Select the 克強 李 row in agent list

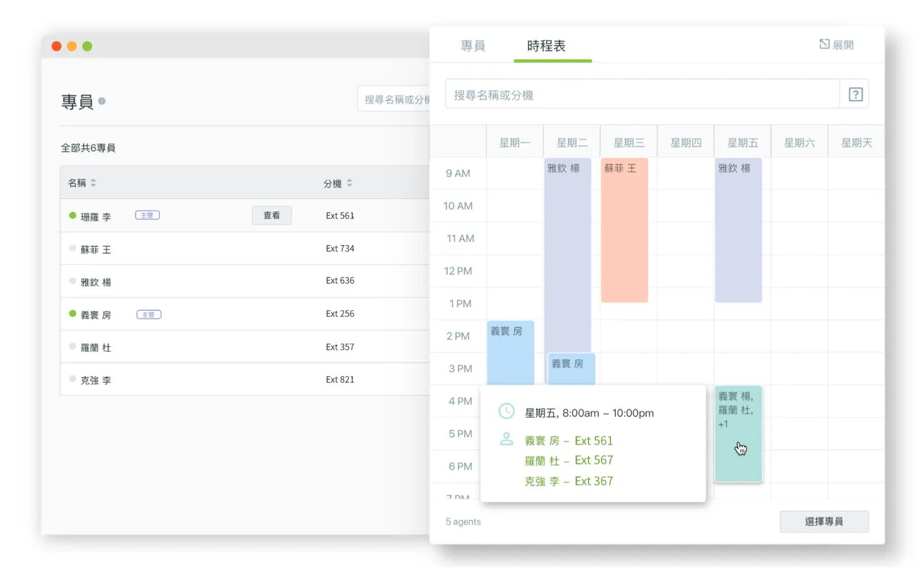coord(244,379)
